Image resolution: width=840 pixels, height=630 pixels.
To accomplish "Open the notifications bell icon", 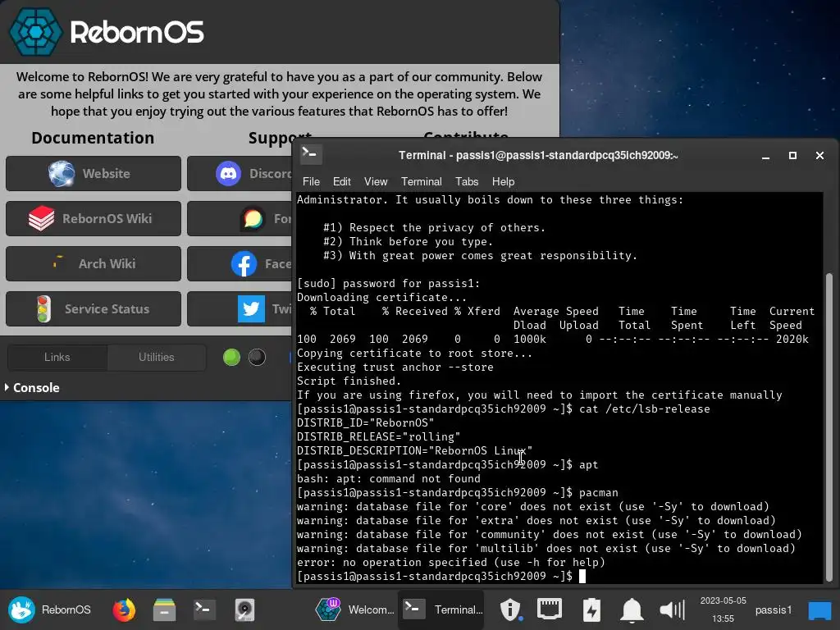I will 632,609.
